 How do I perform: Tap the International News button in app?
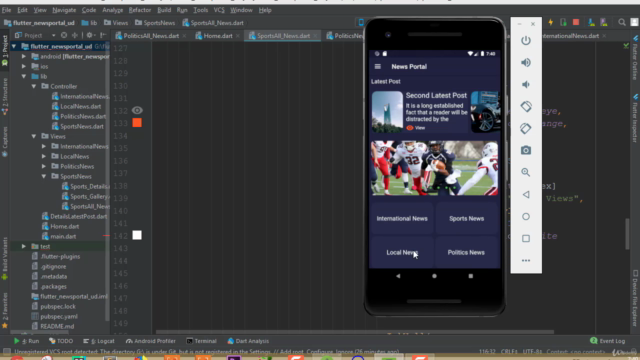pyautogui.click(x=402, y=218)
